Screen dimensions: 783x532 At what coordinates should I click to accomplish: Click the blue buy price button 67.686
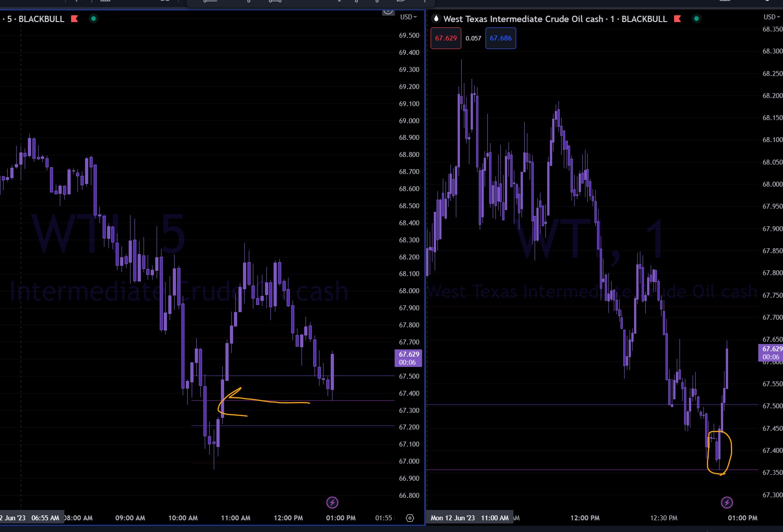coord(501,38)
